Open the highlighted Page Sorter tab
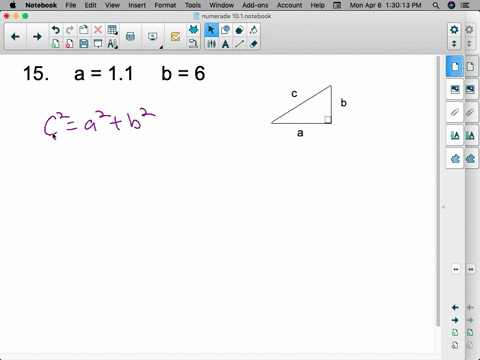The height and width of the screenshot is (360, 480). pyautogui.click(x=455, y=67)
